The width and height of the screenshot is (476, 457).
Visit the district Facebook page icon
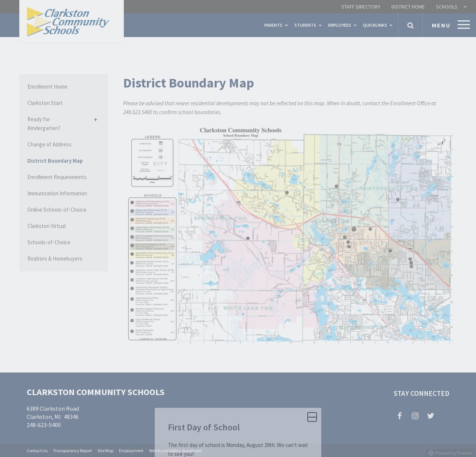400,416
